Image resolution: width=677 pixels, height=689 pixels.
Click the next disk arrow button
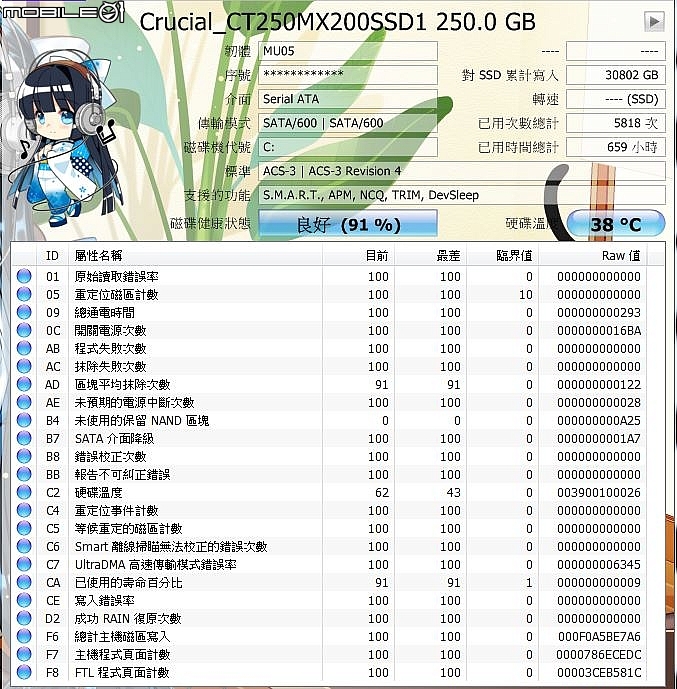(x=654, y=21)
